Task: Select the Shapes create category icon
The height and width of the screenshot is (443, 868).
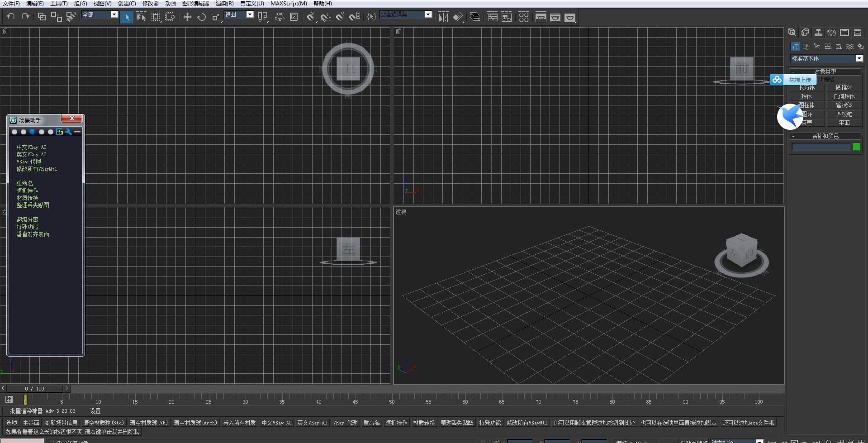Action: tap(806, 47)
